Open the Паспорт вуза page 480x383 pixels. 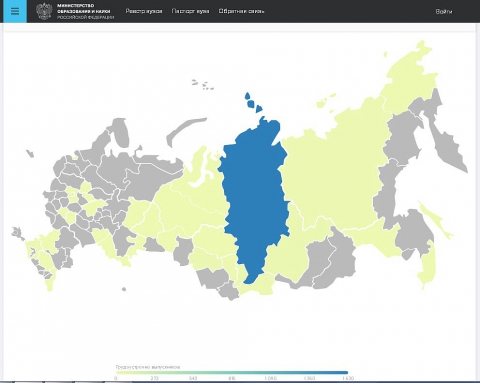pyautogui.click(x=190, y=11)
